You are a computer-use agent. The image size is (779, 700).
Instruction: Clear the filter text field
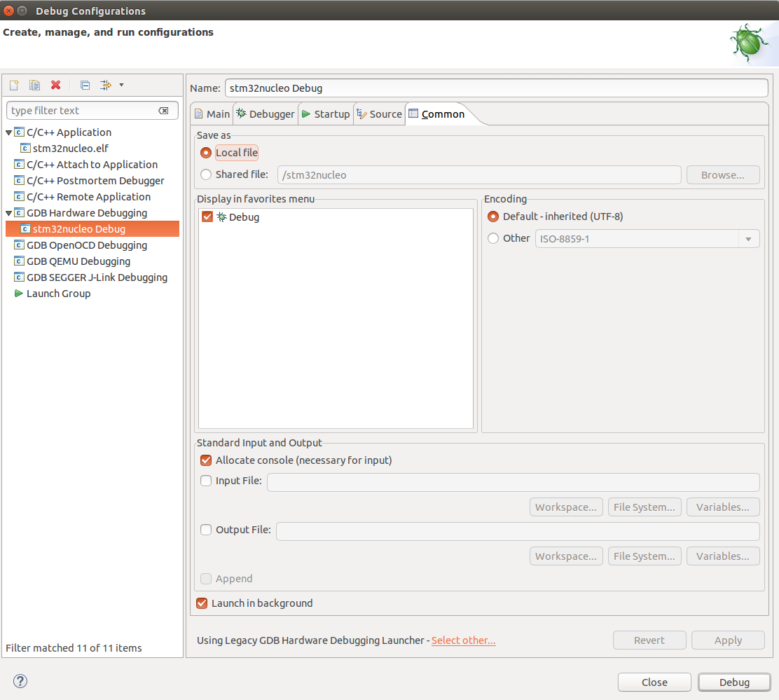[163, 110]
